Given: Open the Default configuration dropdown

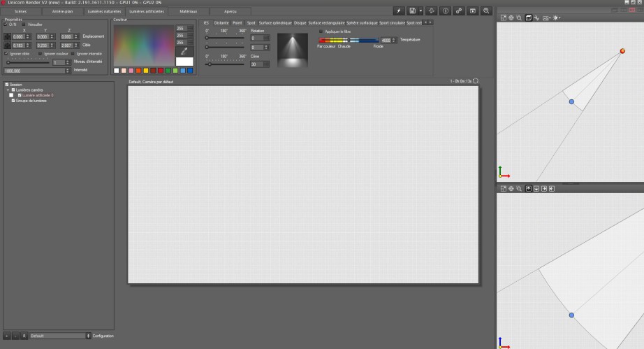Looking at the screenshot, I should pyautogui.click(x=59, y=336).
